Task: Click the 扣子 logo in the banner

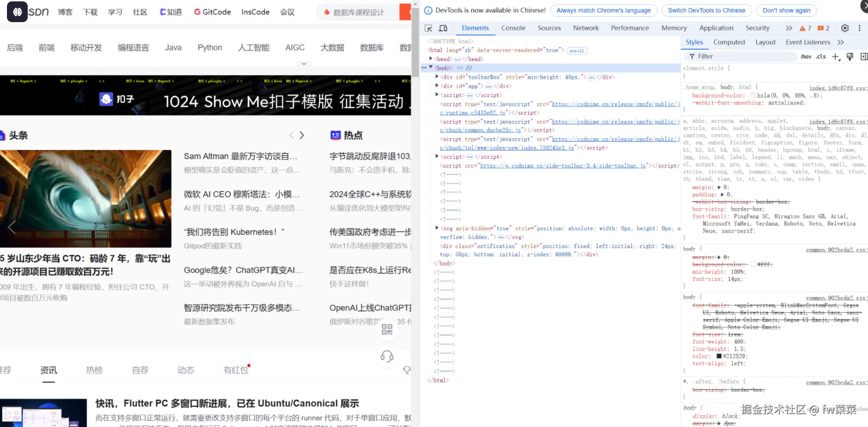Action: coord(116,99)
